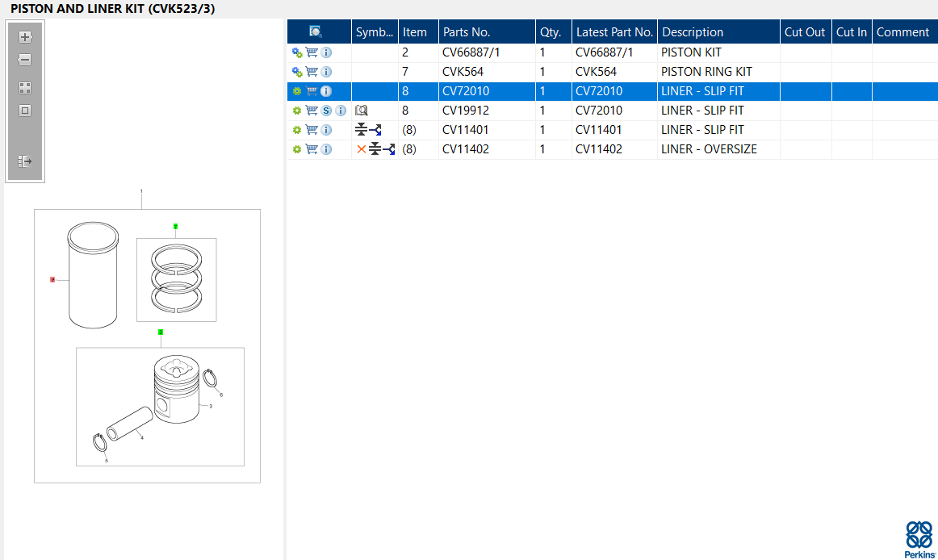
Task: Add CVK564 PISTON RING KIT to cart
Action: coord(312,72)
